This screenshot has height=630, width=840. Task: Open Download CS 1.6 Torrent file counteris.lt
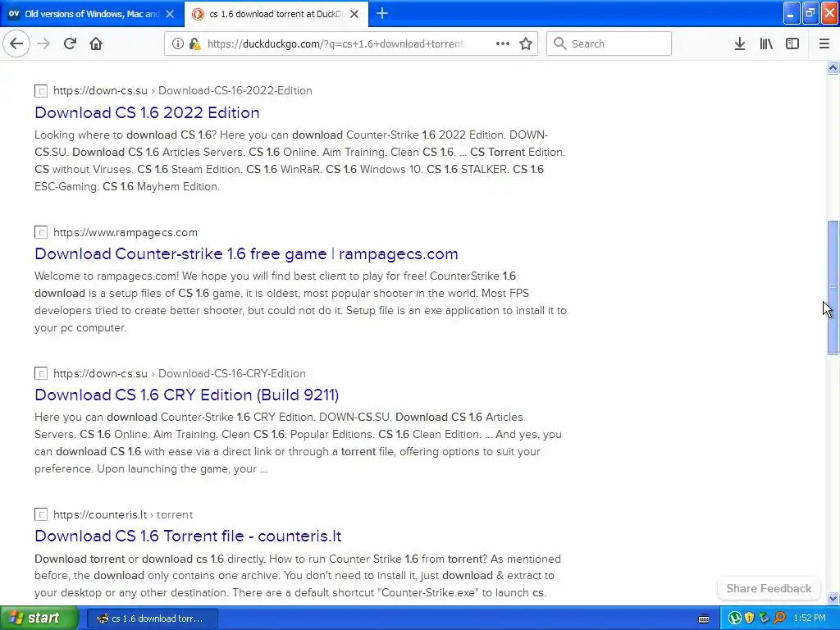188,536
